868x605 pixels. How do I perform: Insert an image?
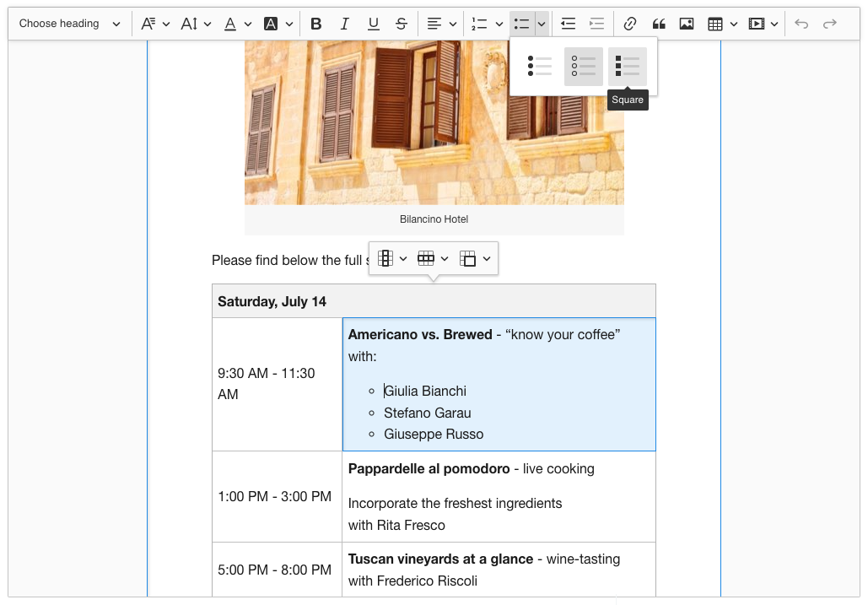click(687, 24)
